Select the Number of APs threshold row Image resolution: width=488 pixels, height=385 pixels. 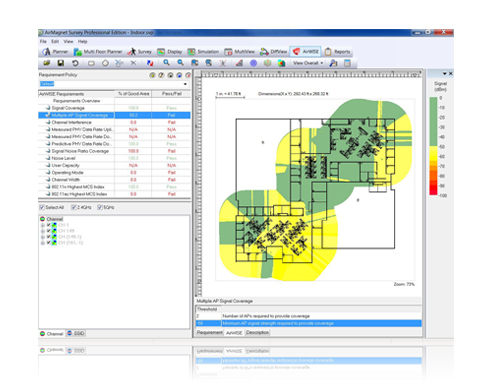tap(308, 316)
